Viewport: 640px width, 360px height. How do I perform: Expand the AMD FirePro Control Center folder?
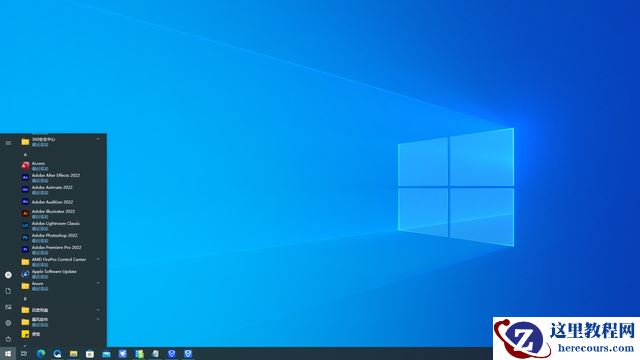point(98,259)
